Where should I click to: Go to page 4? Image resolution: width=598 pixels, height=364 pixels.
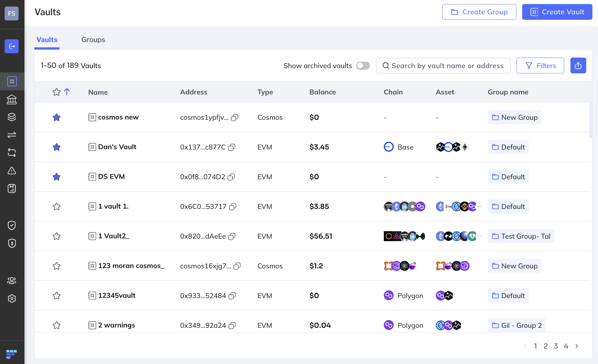coord(566,346)
